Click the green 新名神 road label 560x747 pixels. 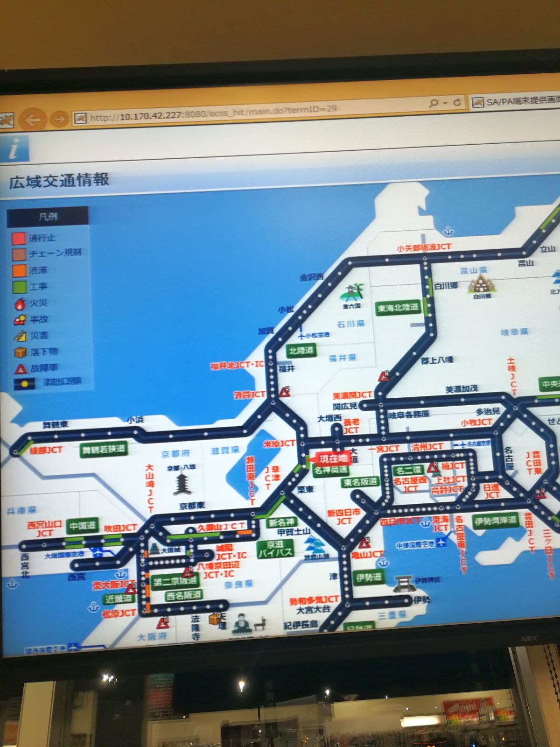(x=282, y=522)
